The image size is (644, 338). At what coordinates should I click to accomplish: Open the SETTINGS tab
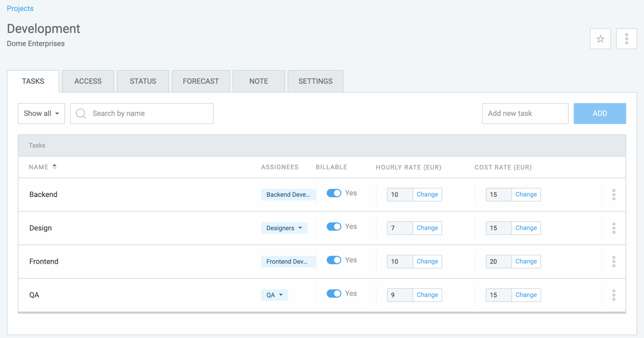[315, 81]
